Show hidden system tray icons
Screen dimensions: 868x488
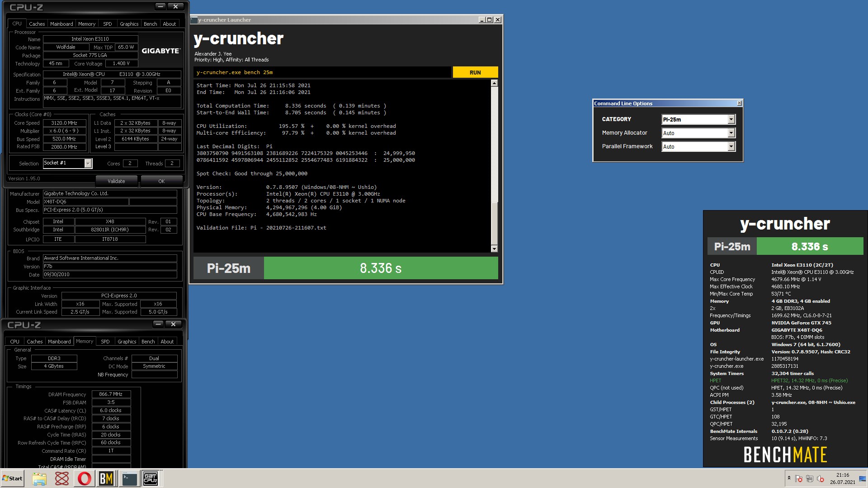[x=789, y=478]
